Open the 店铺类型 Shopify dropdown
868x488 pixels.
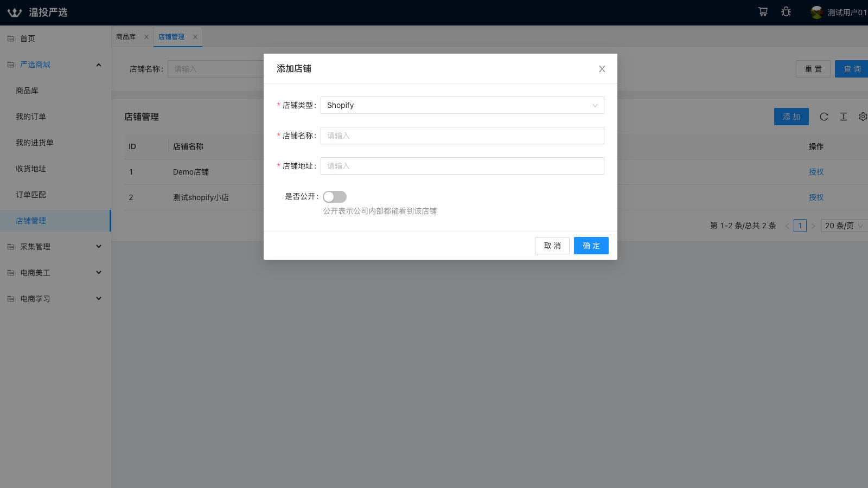pos(462,105)
